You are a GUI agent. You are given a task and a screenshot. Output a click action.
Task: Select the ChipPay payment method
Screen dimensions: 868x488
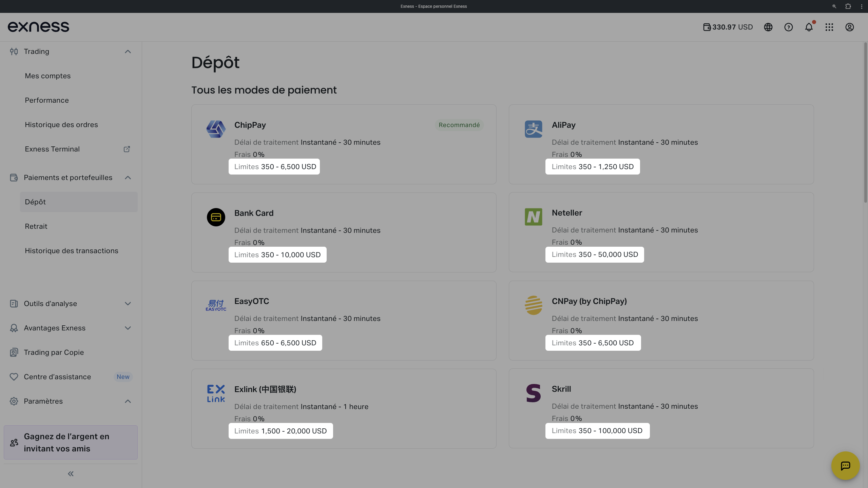point(344,144)
